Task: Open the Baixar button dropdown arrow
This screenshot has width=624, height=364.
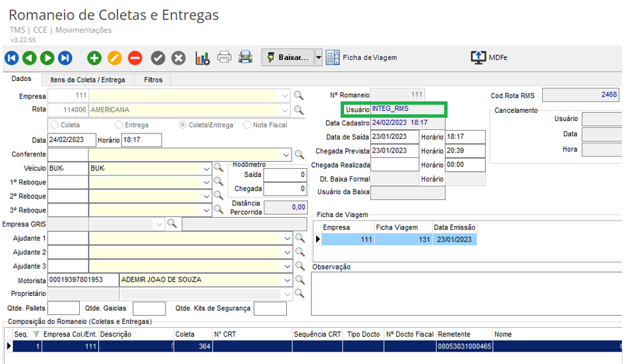Action: [319, 58]
